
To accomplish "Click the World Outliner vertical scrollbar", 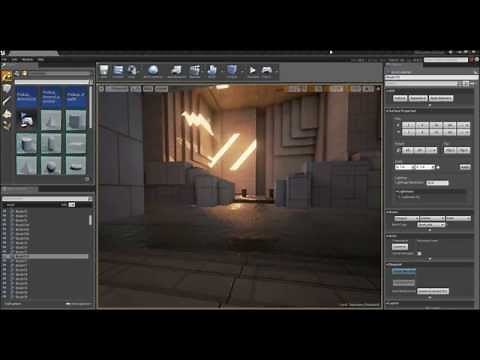I will 90,220.
